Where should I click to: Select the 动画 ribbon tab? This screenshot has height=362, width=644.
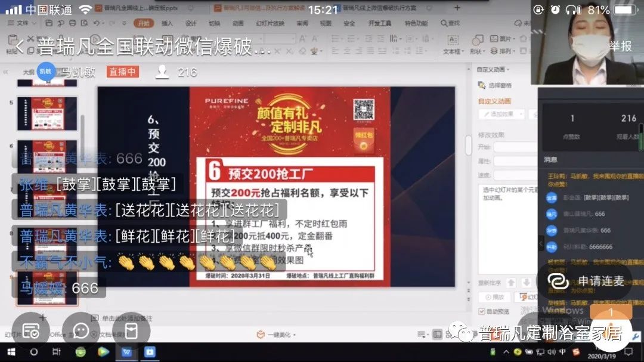(x=238, y=23)
